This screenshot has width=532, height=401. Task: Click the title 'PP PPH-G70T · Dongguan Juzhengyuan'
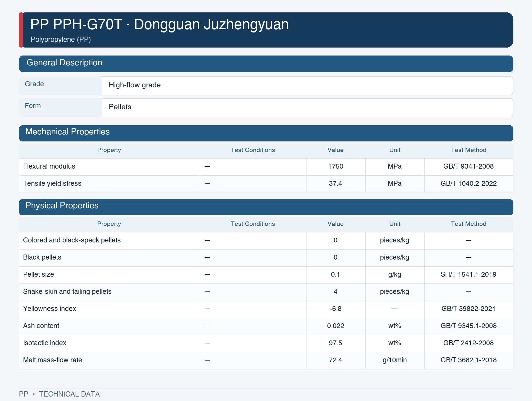pos(159,25)
